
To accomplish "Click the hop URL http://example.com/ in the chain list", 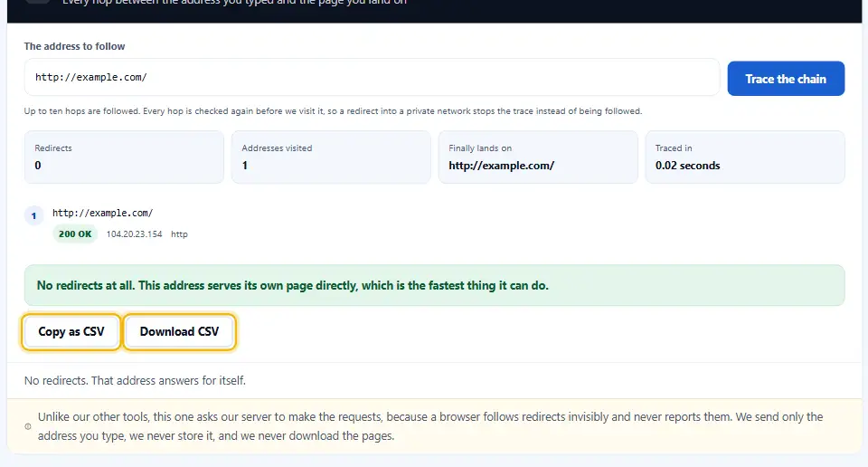I will [x=102, y=213].
